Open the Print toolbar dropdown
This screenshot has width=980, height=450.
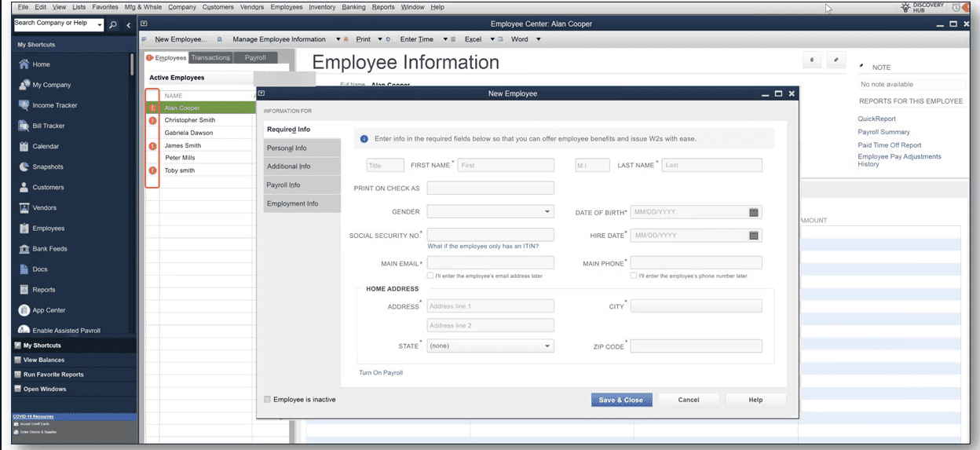(x=380, y=39)
